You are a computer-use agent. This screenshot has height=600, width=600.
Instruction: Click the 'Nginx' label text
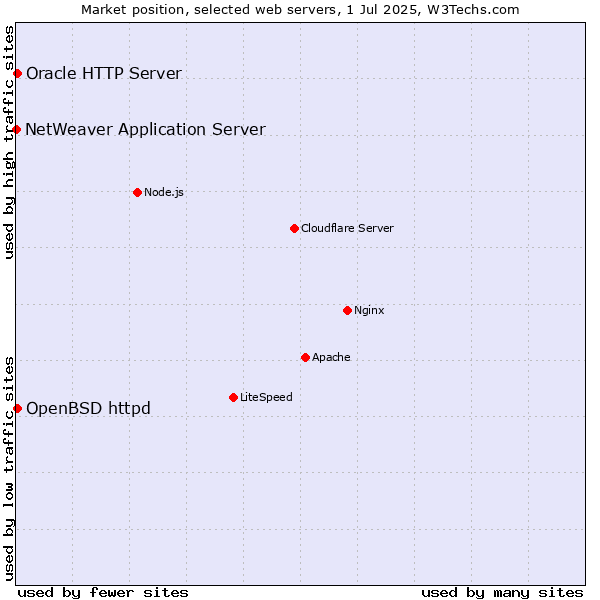369,310
